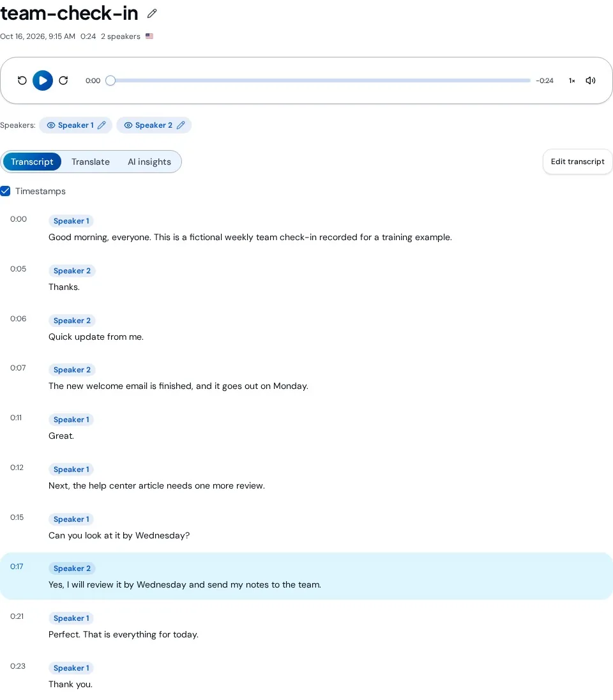Rewind audio with the skip-back icon
The height and width of the screenshot is (700, 613).
22,80
